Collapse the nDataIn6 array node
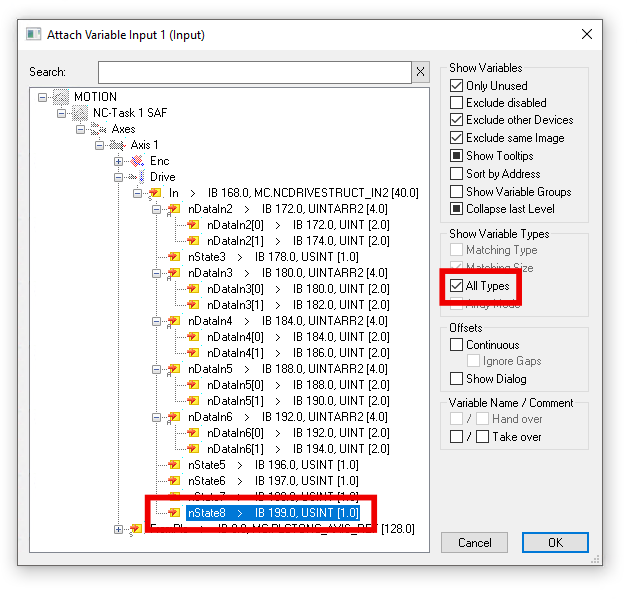637x599 pixels. click(x=156, y=417)
